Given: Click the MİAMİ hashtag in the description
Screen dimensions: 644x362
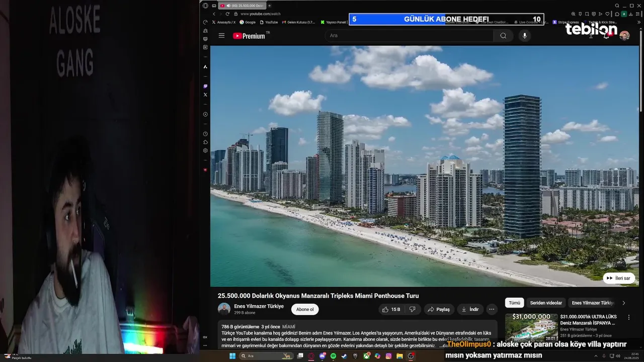Looking at the screenshot, I should (289, 327).
